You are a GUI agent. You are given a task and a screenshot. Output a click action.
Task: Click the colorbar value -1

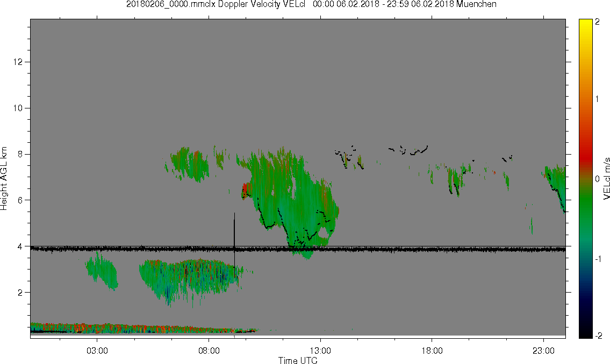[x=598, y=259]
